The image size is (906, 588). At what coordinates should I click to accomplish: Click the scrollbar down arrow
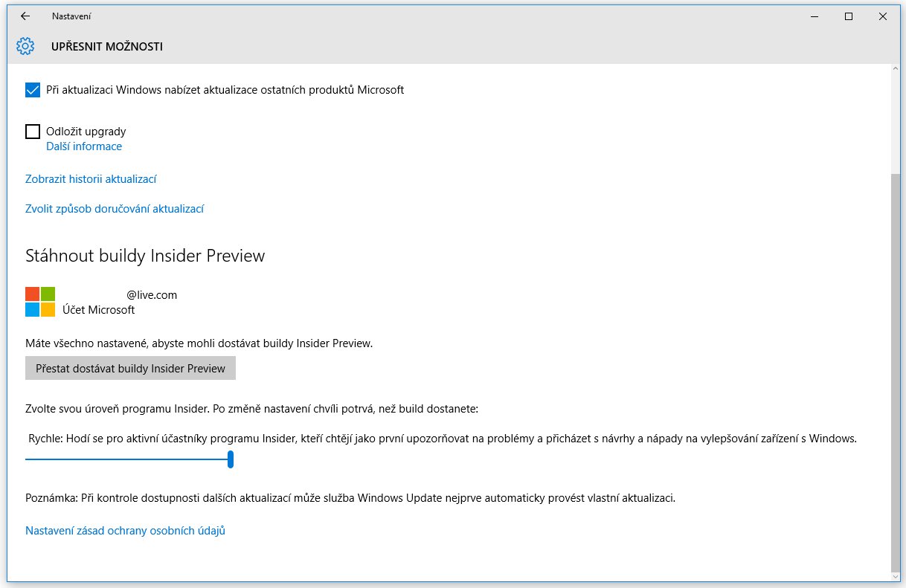(894, 576)
